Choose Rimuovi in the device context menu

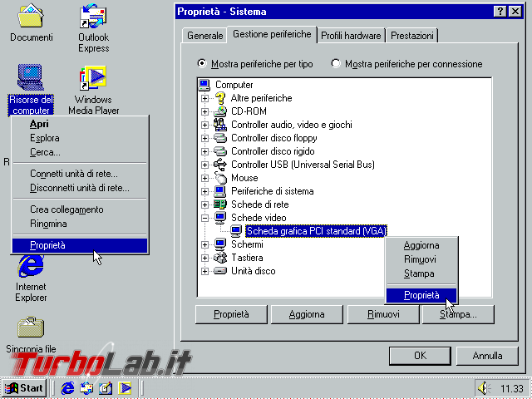(421, 259)
